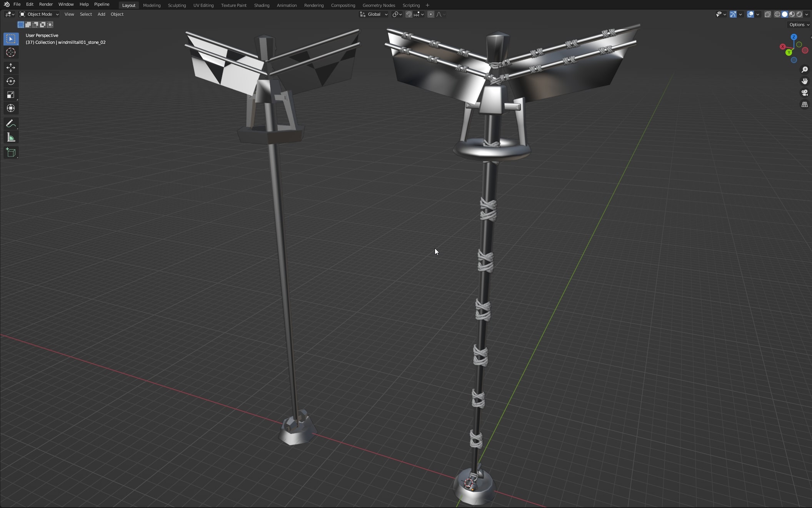This screenshot has height=508, width=812.
Task: Open Global transform orientation dropdown
Action: pos(374,14)
